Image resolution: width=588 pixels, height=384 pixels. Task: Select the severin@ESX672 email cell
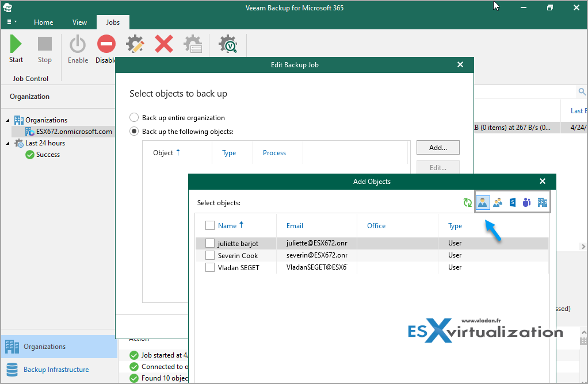pyautogui.click(x=316, y=255)
